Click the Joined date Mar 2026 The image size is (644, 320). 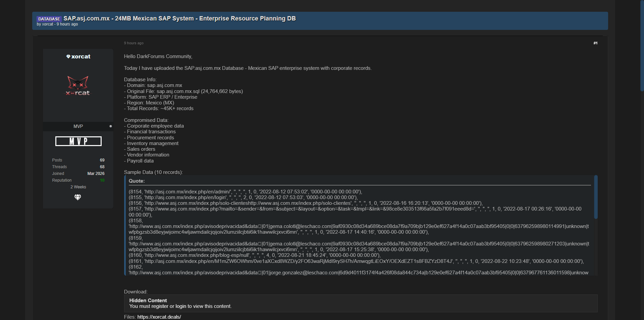[96, 174]
